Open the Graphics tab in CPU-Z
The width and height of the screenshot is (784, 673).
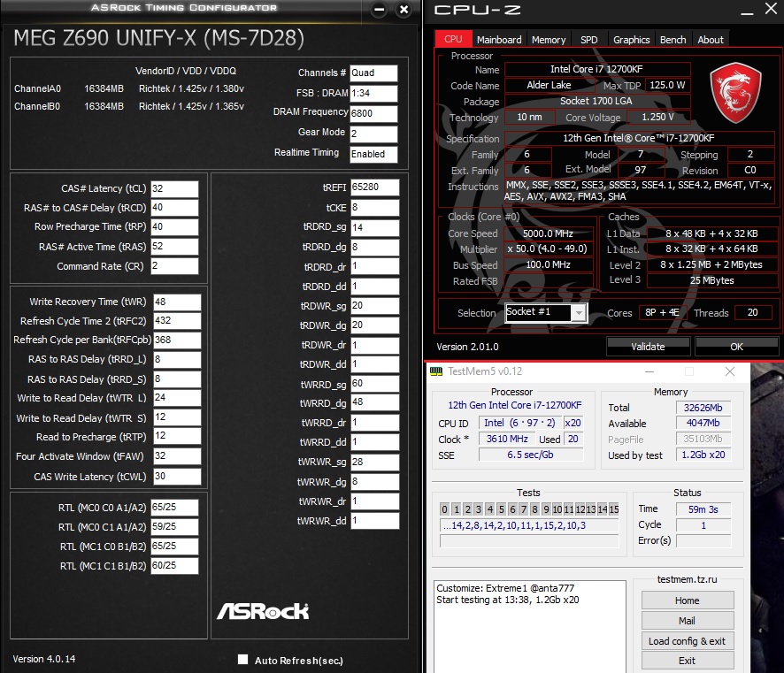(x=631, y=40)
